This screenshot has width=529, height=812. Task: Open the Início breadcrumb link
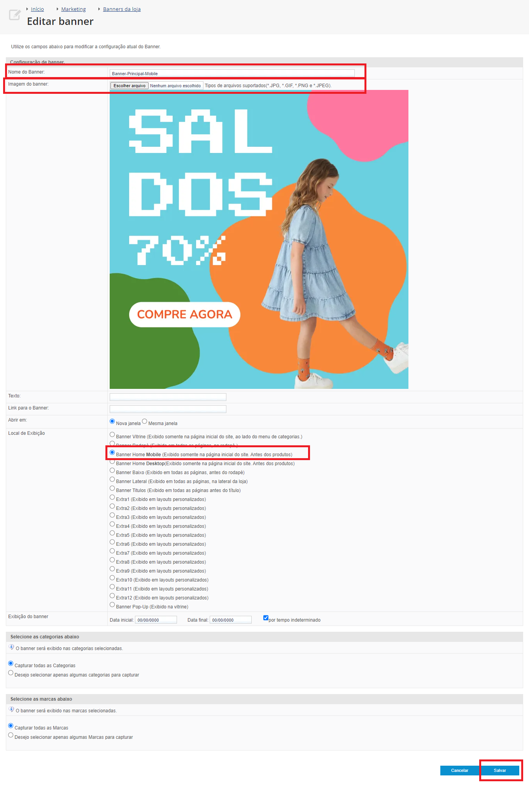click(x=37, y=9)
